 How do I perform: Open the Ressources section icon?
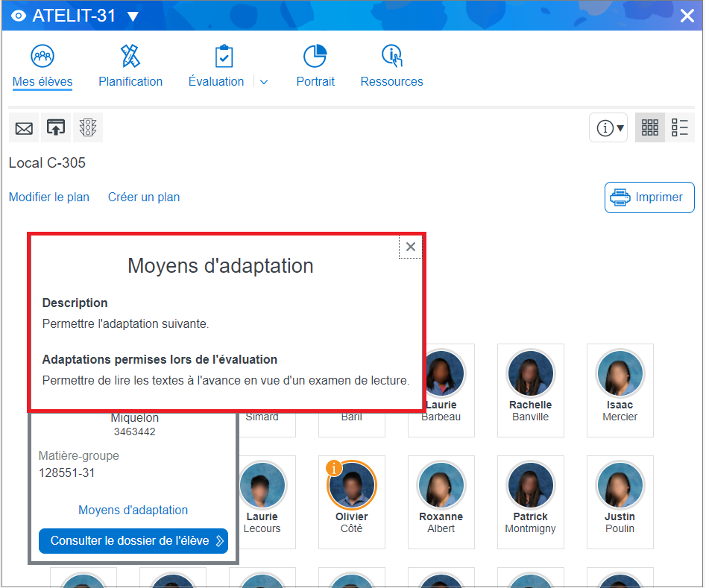pyautogui.click(x=391, y=57)
